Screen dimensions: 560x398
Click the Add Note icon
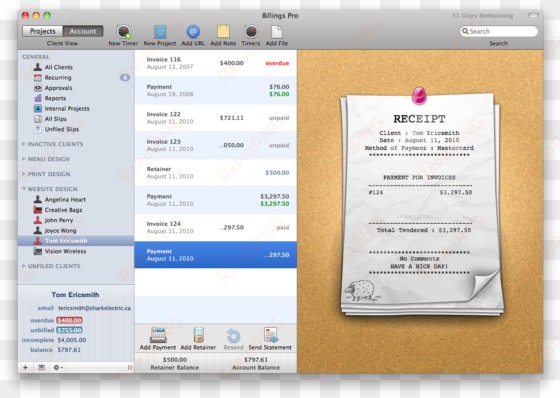223,31
